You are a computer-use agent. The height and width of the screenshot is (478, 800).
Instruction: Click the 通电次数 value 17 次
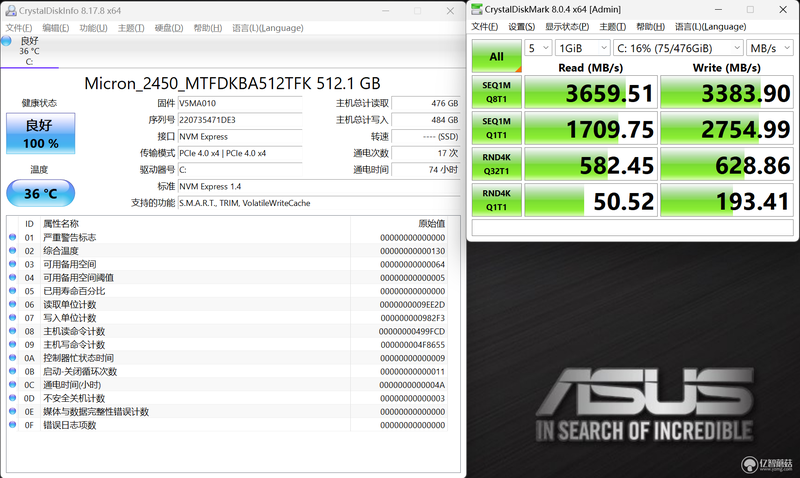point(426,153)
